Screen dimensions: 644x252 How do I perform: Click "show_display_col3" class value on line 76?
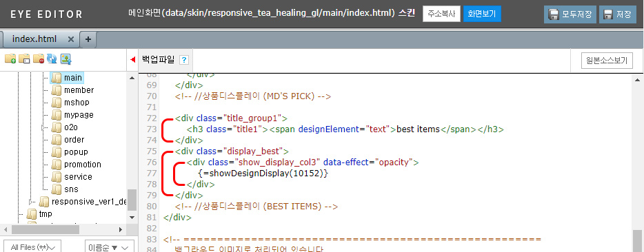(x=277, y=162)
